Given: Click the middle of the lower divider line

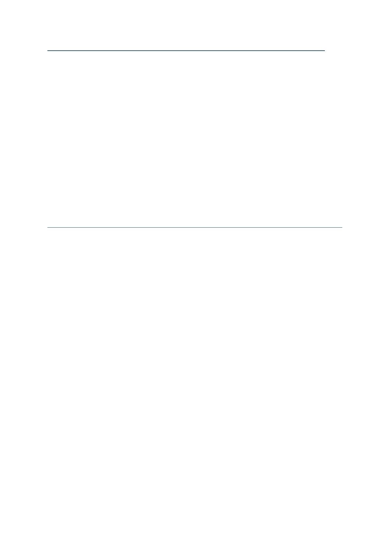Looking at the screenshot, I should (x=195, y=227).
